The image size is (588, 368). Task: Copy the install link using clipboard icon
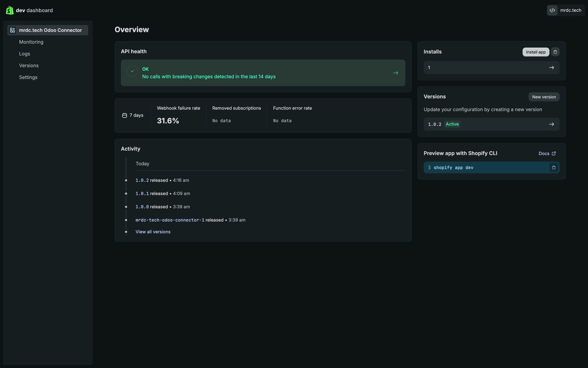(555, 52)
